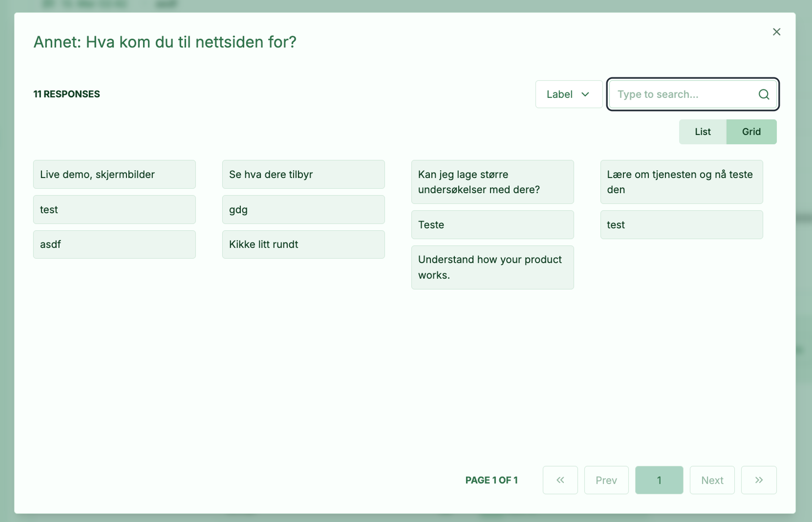Switch to List view
This screenshot has width=812, height=522.
click(702, 132)
